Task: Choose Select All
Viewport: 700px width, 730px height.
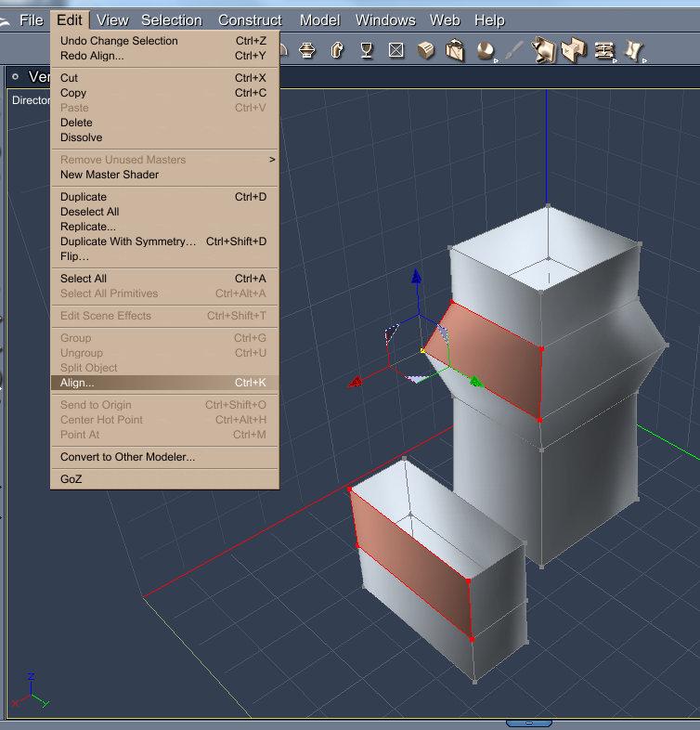Action: coord(164,279)
